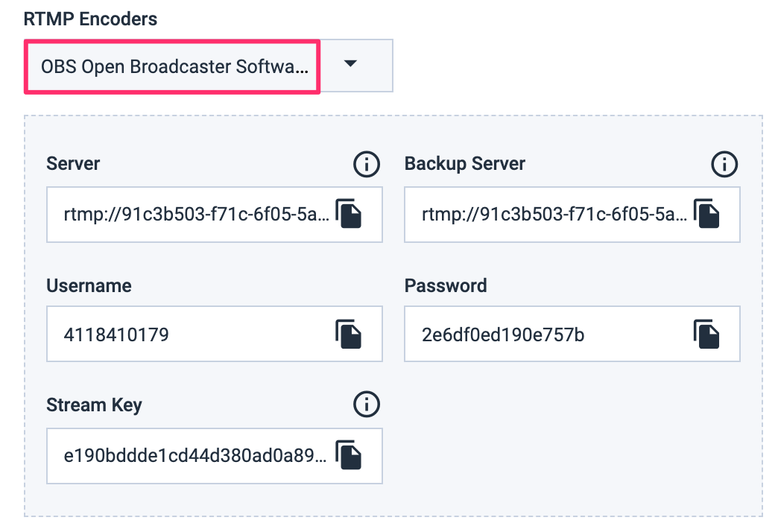
Task: Open the Server info tooltip
Action: pos(366,164)
